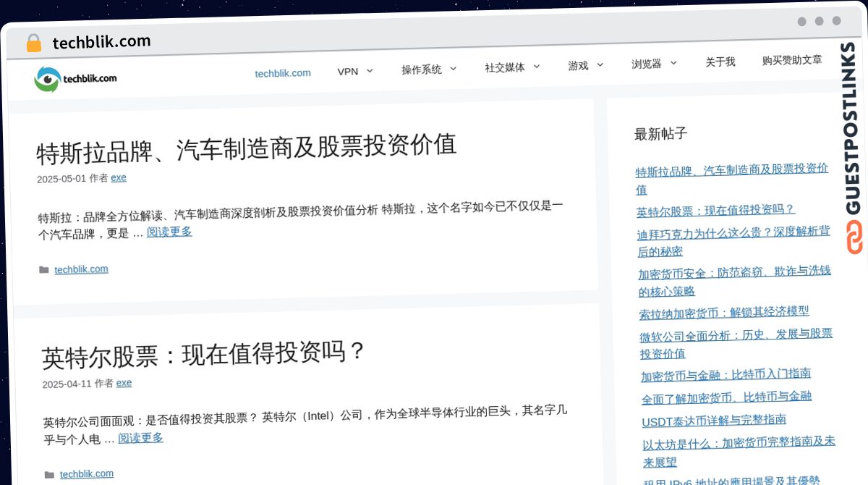Click the padlock icon in address bar
Screen dimensions: 868x485
[x=33, y=43]
